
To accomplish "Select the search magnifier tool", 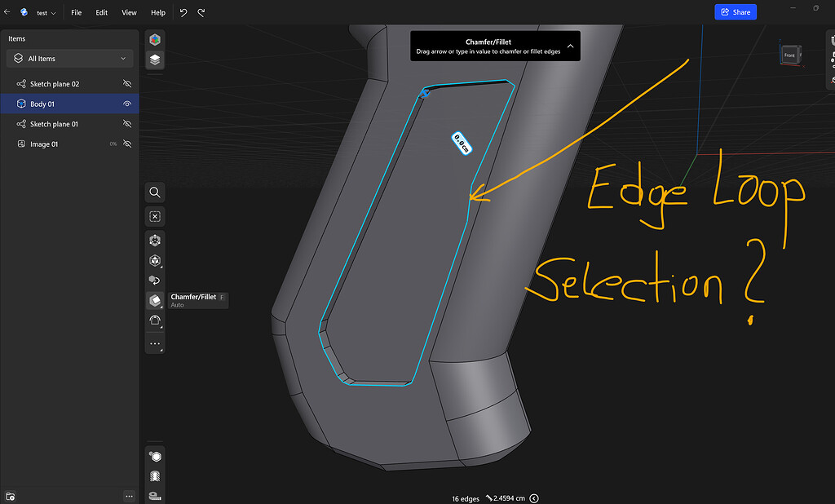I will click(155, 192).
